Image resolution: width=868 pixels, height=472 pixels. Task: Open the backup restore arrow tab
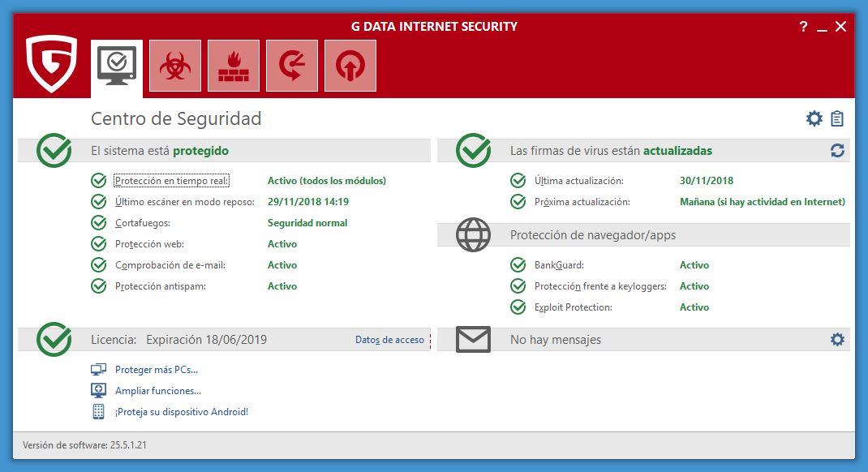click(x=292, y=66)
